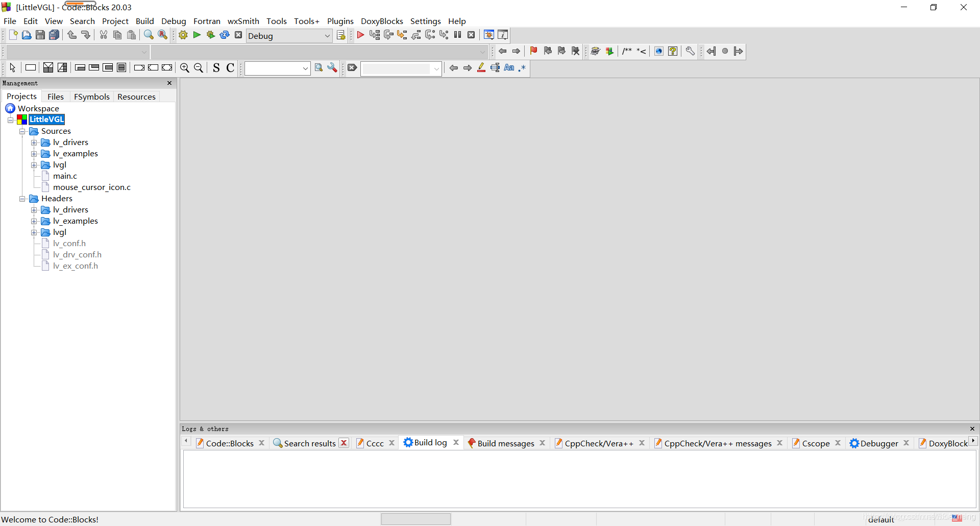The height and width of the screenshot is (526, 980).
Task: Open the incremental search dropdown arrow
Action: click(436, 68)
